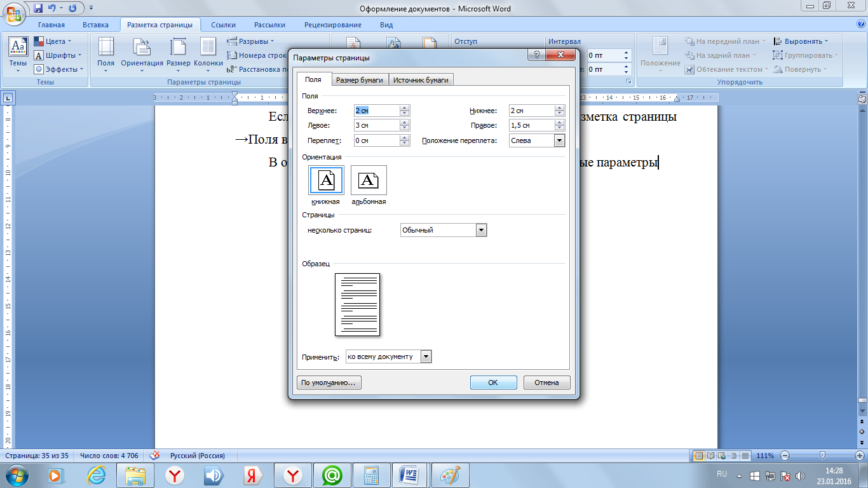Click the Правое margin input field
Screen dimensions: 868x488
tap(531, 125)
